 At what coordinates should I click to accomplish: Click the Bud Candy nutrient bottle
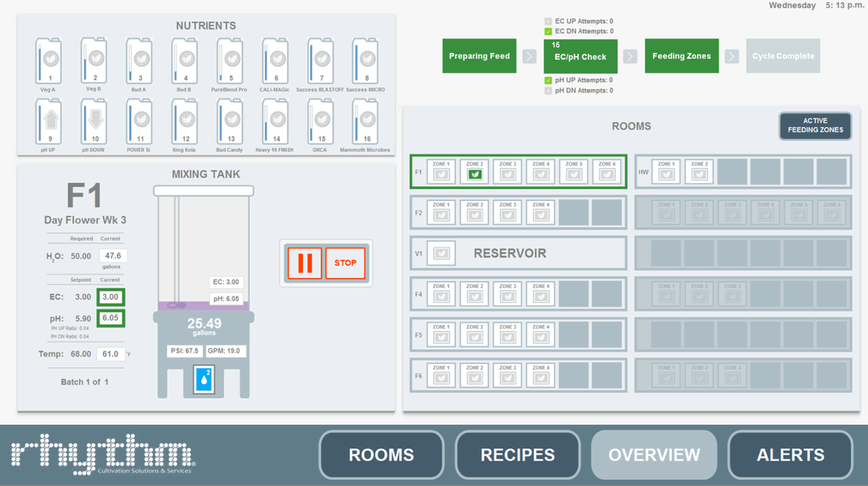click(229, 122)
